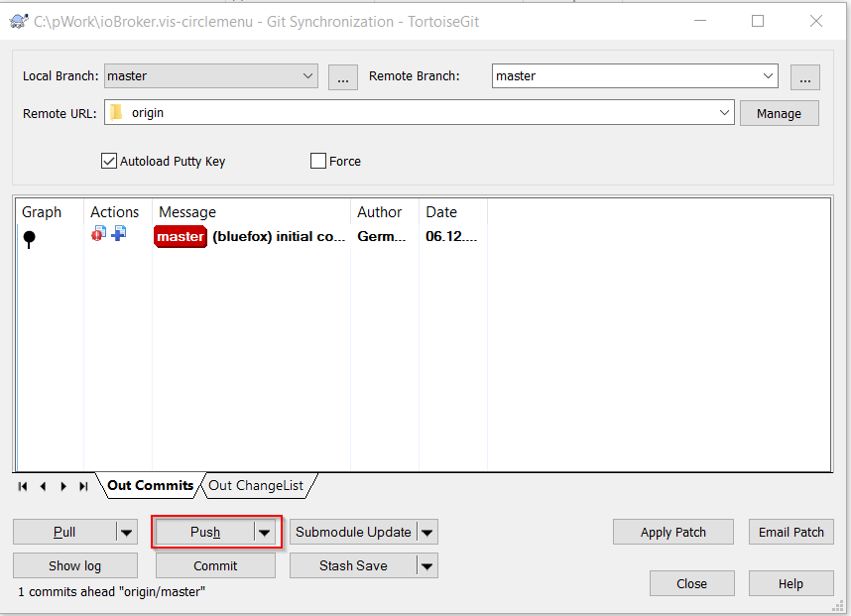Image resolution: width=851 pixels, height=616 pixels.
Task: Click the Author column header
Action: pos(385,212)
